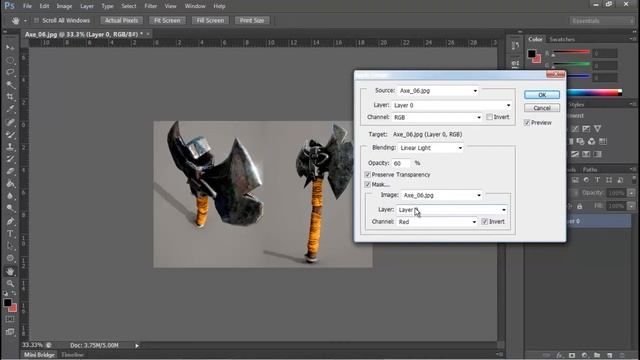Screen dimensions: 640x360
Task: Click OK in Apply Image dialog
Action: pos(542,95)
